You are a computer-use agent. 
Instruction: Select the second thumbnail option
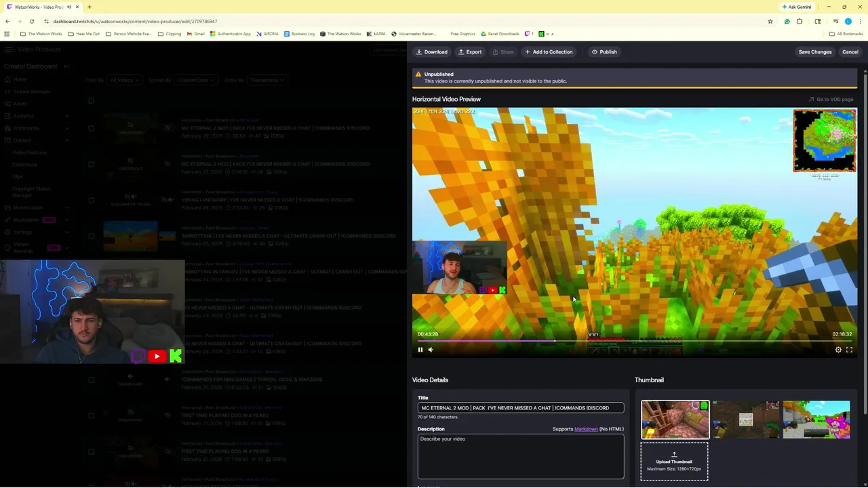[x=746, y=420]
